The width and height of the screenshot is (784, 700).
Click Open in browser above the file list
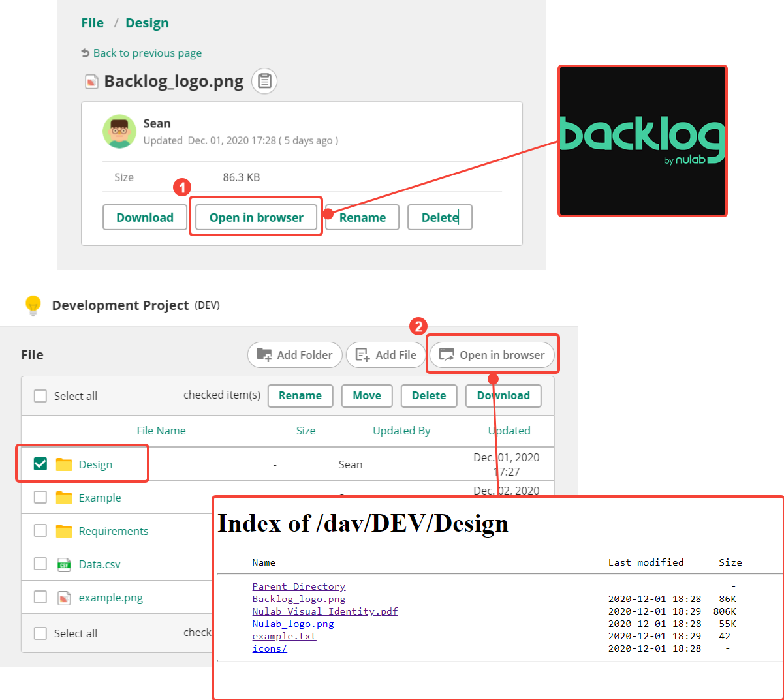pyautogui.click(x=492, y=355)
